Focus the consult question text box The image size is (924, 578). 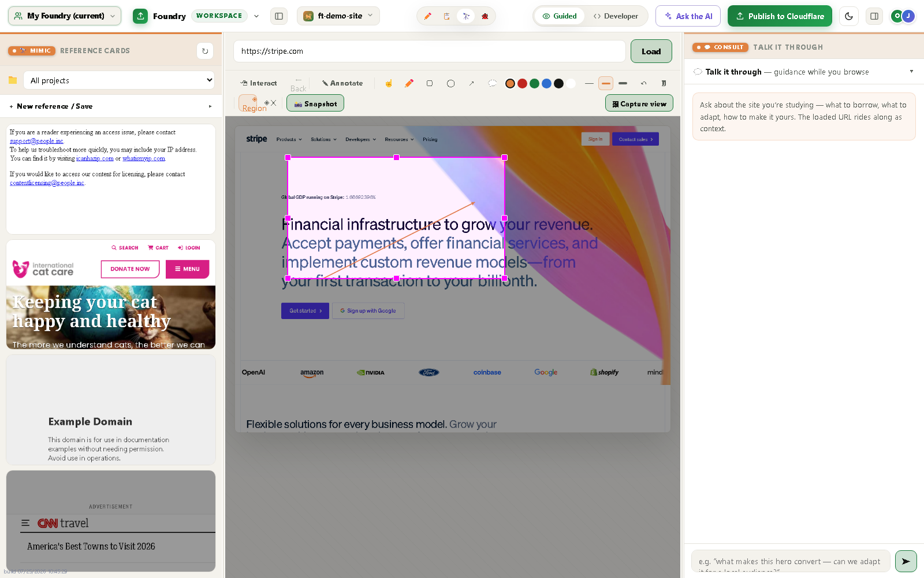[791, 561]
